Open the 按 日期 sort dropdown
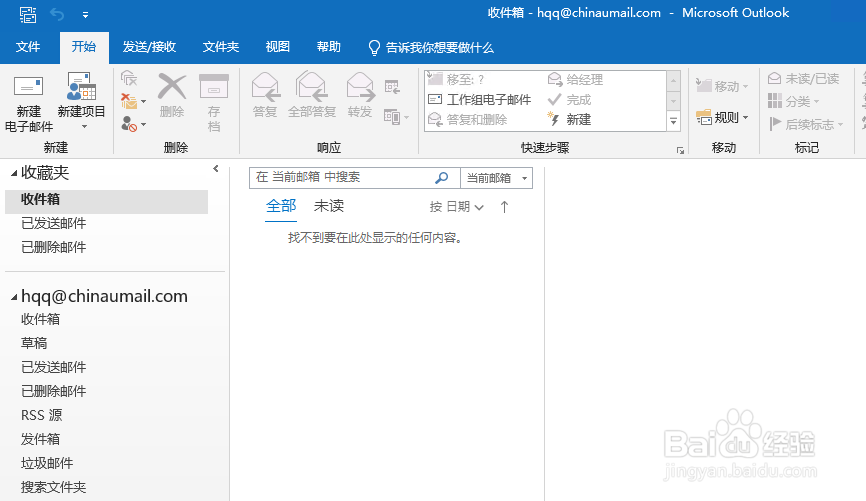The image size is (866, 501). (457, 207)
